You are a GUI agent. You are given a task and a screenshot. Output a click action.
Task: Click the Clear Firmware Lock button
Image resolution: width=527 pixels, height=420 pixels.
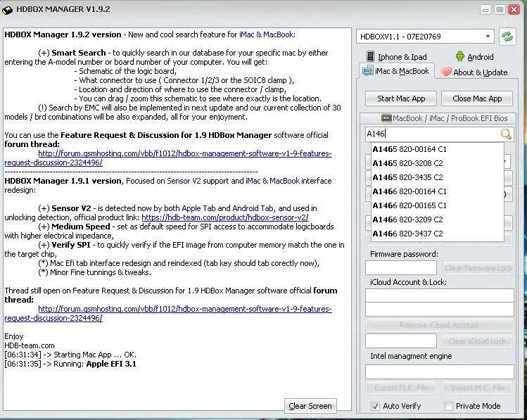(x=478, y=268)
